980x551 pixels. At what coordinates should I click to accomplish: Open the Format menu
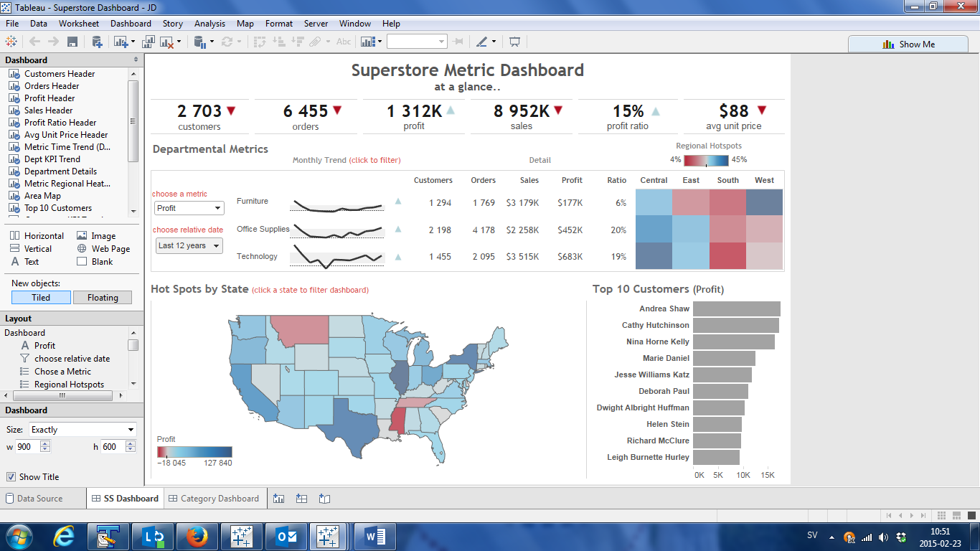[x=279, y=24]
